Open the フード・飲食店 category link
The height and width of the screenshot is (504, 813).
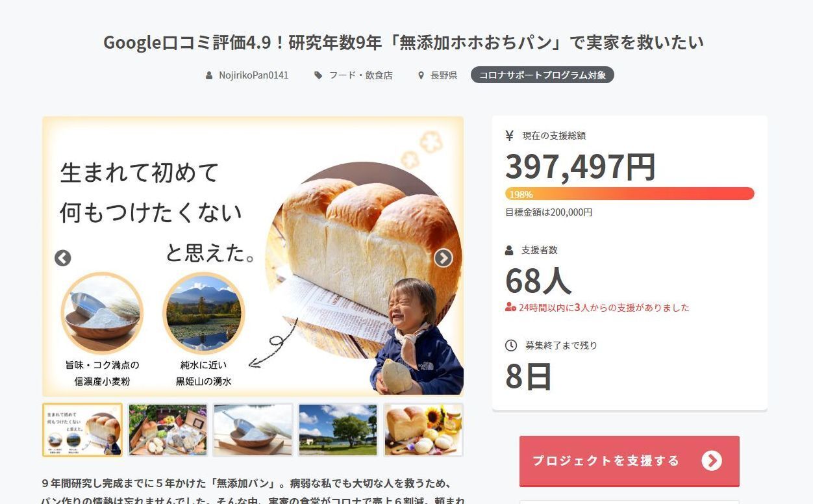pos(360,75)
